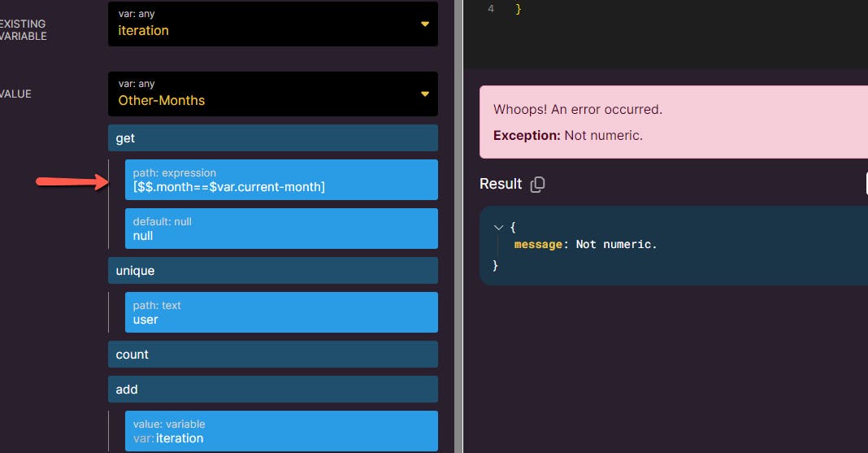Screen dimensions: 868x453
Task: Collapse the result JSON object chevron
Action: pos(499,228)
